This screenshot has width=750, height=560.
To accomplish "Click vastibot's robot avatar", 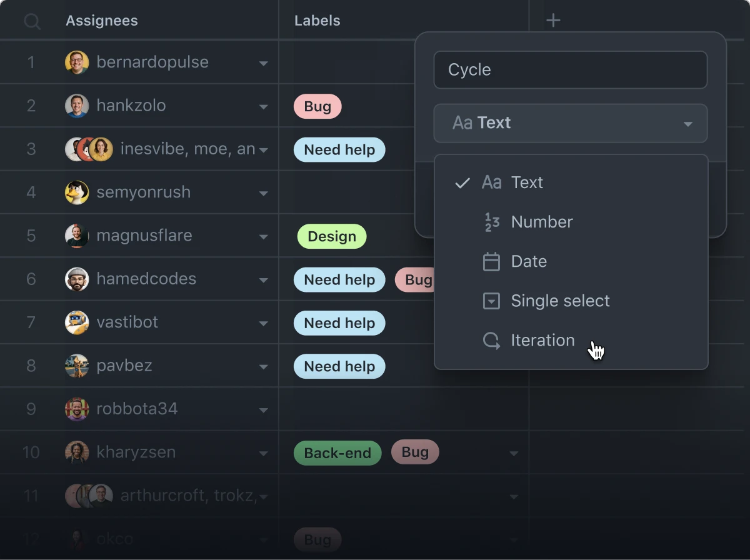I will (x=76, y=322).
